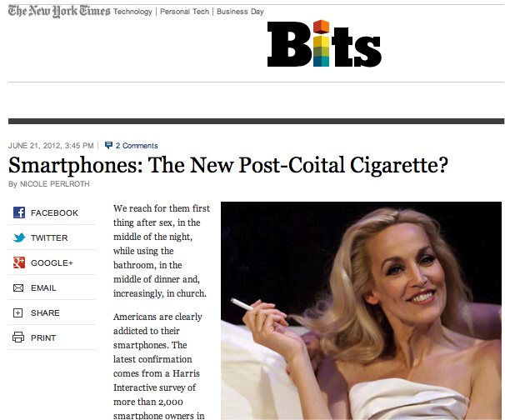Go to Personal Tech section

pyautogui.click(x=184, y=12)
